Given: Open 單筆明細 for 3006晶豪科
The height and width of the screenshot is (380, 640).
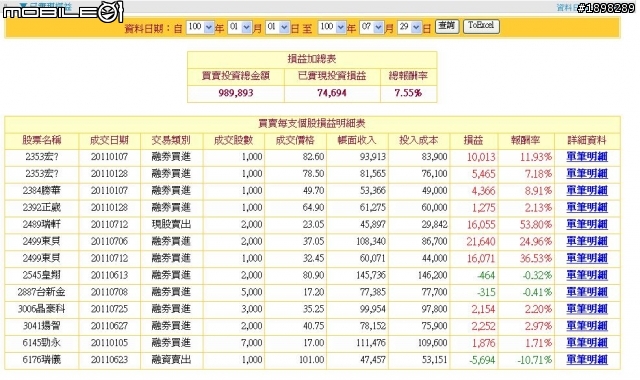Looking at the screenshot, I should click(587, 309).
